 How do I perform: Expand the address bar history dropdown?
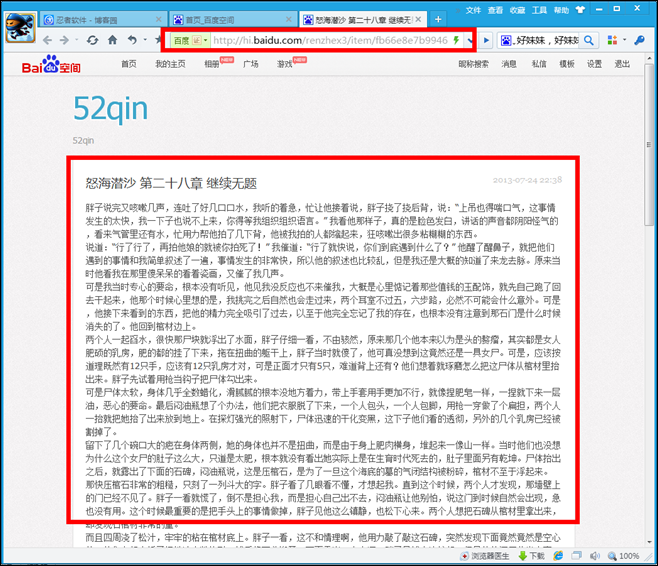pyautogui.click(x=470, y=41)
